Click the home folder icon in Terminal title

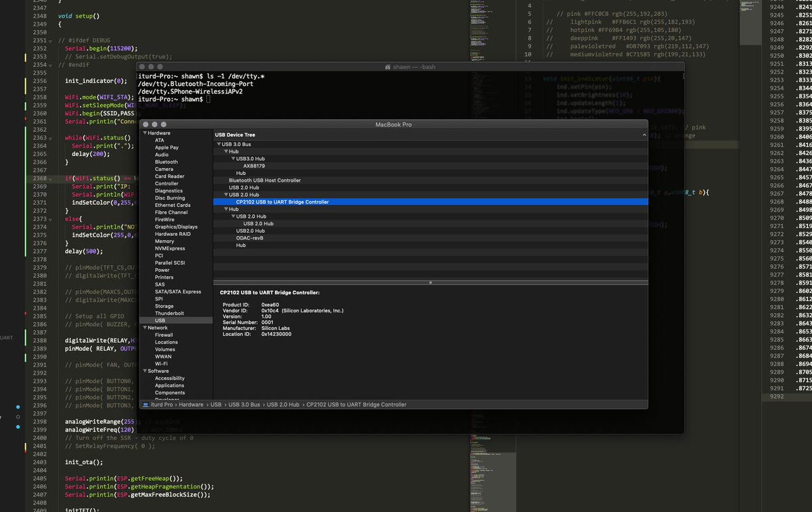click(388, 67)
